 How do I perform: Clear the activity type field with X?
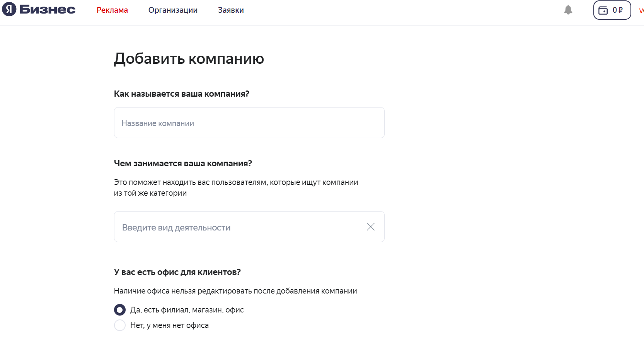click(x=371, y=227)
